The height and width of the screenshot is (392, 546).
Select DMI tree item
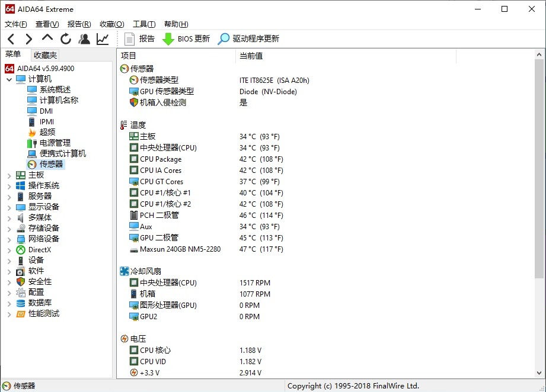46,111
